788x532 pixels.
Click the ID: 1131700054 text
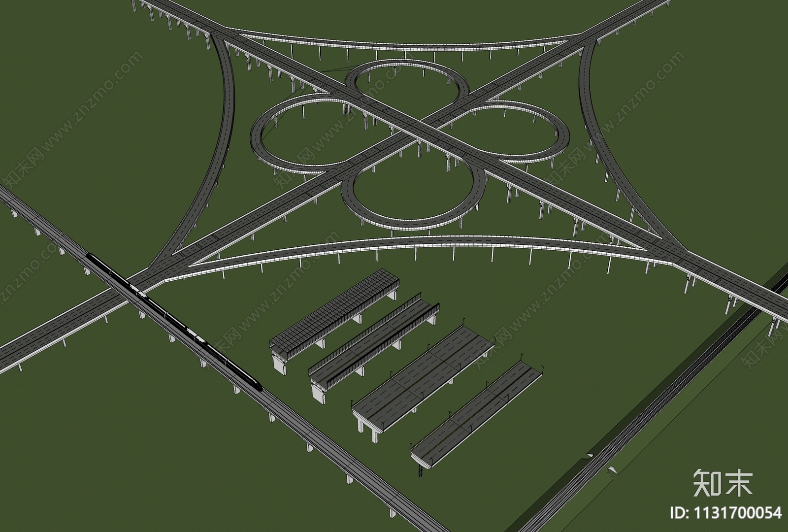coord(726,513)
